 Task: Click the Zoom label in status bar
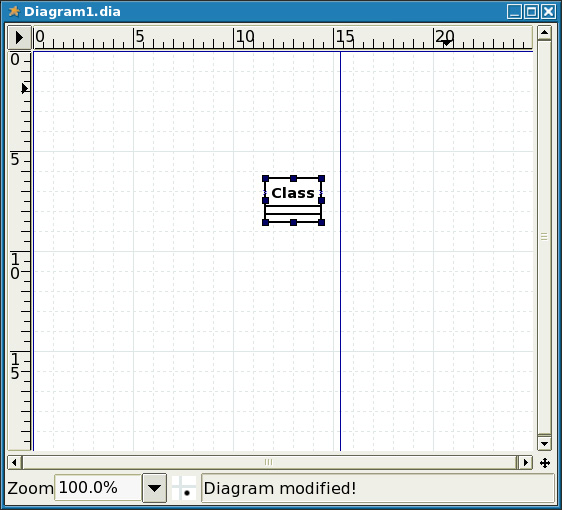point(30,488)
